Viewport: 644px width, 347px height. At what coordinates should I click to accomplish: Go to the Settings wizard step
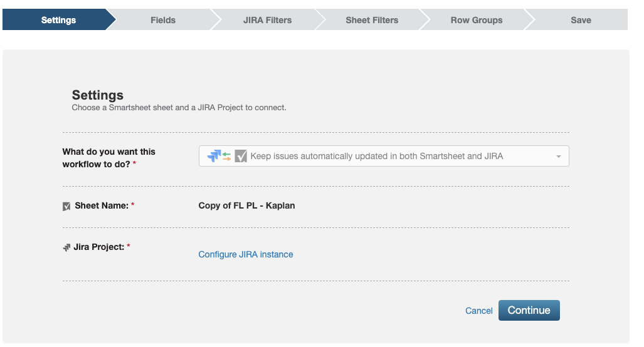[x=58, y=19]
